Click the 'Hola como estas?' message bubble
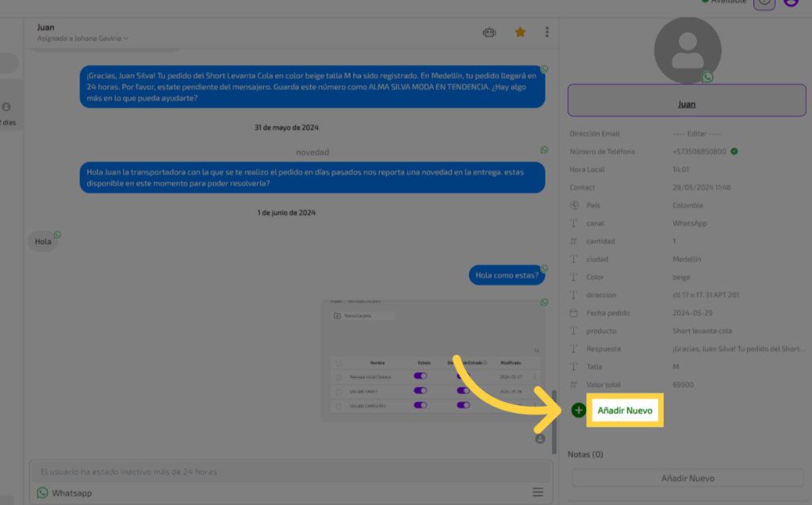The image size is (812, 505). pyautogui.click(x=507, y=276)
